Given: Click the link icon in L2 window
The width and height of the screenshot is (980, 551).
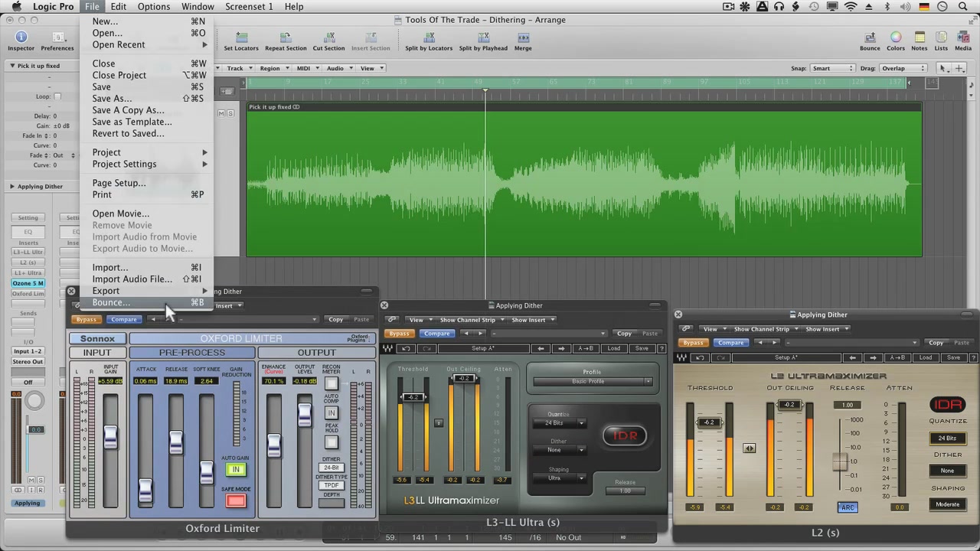Looking at the screenshot, I should coord(685,329).
